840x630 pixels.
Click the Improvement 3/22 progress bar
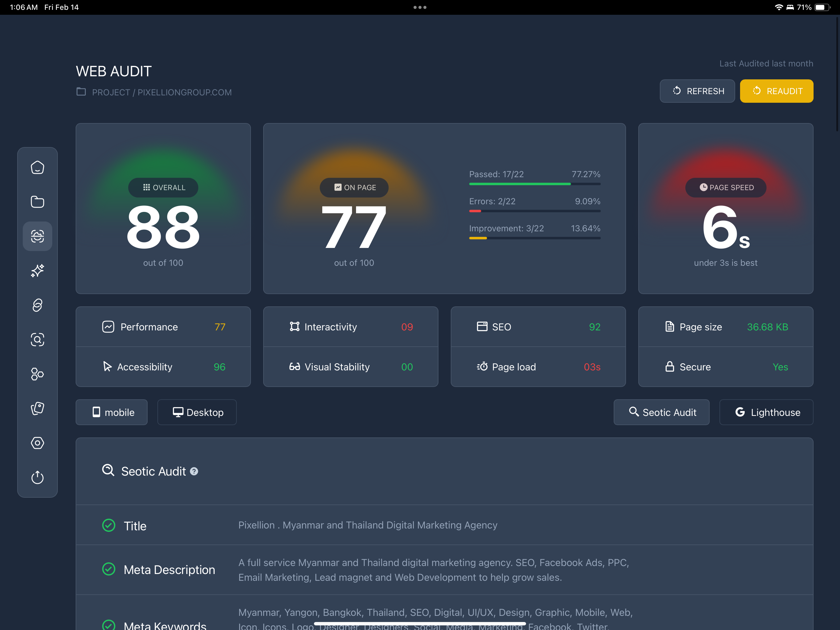[535, 238]
